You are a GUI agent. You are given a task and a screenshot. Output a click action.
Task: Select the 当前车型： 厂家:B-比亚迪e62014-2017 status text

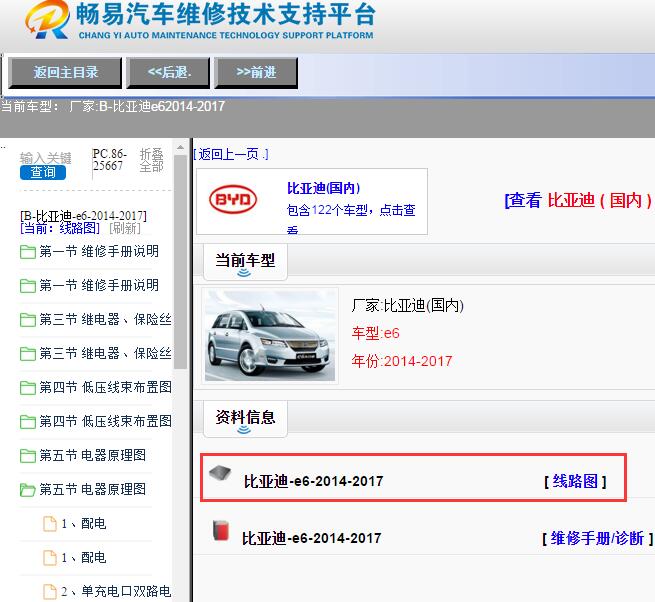pyautogui.click(x=113, y=106)
